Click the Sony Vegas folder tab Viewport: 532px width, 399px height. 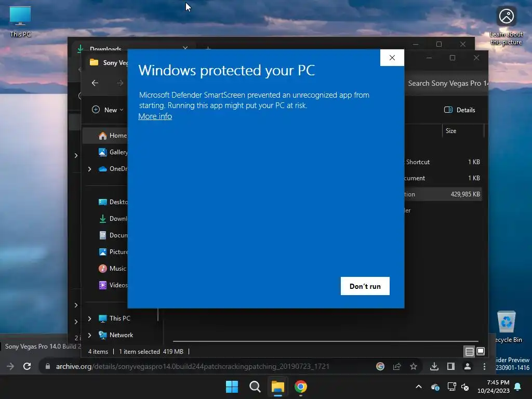[x=109, y=62]
